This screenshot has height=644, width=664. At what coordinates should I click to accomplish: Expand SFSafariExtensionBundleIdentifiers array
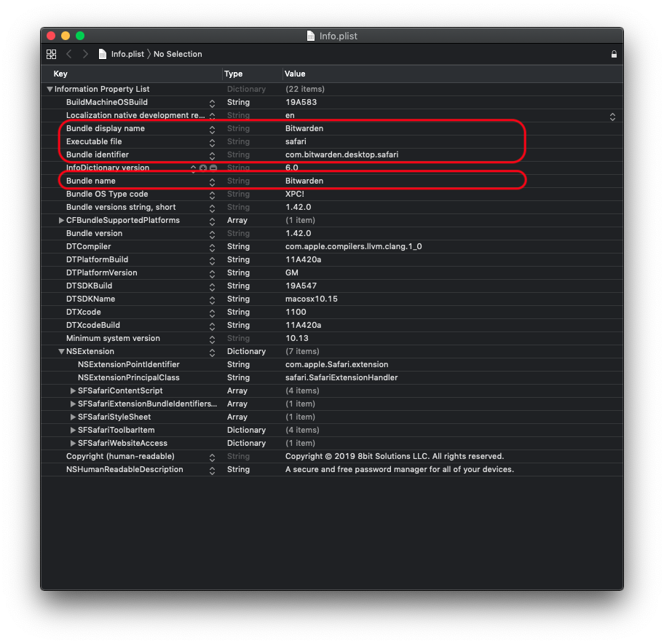pos(73,404)
